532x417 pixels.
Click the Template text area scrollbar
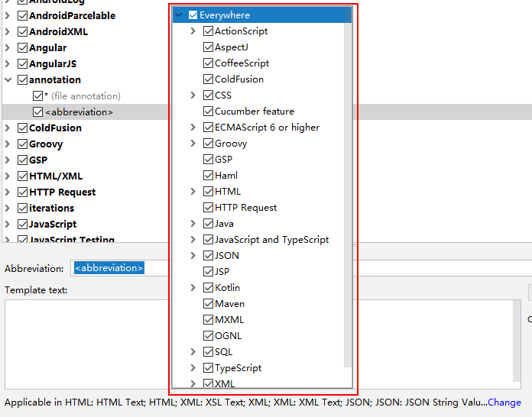click(517, 341)
